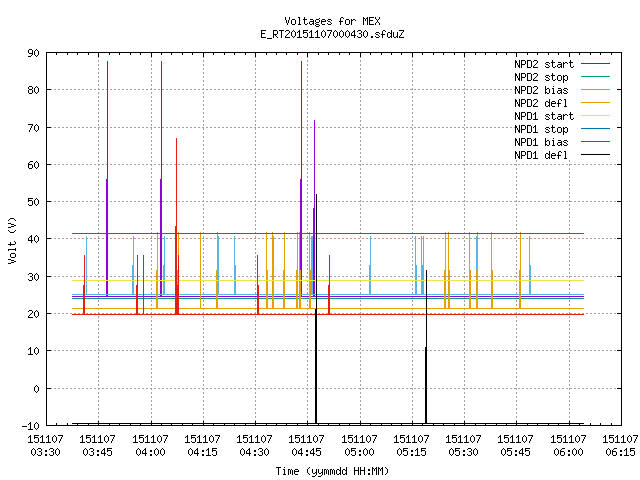The height and width of the screenshot is (480, 640).
Task: Click the x-axis tick label 06:00
Action: (568, 452)
